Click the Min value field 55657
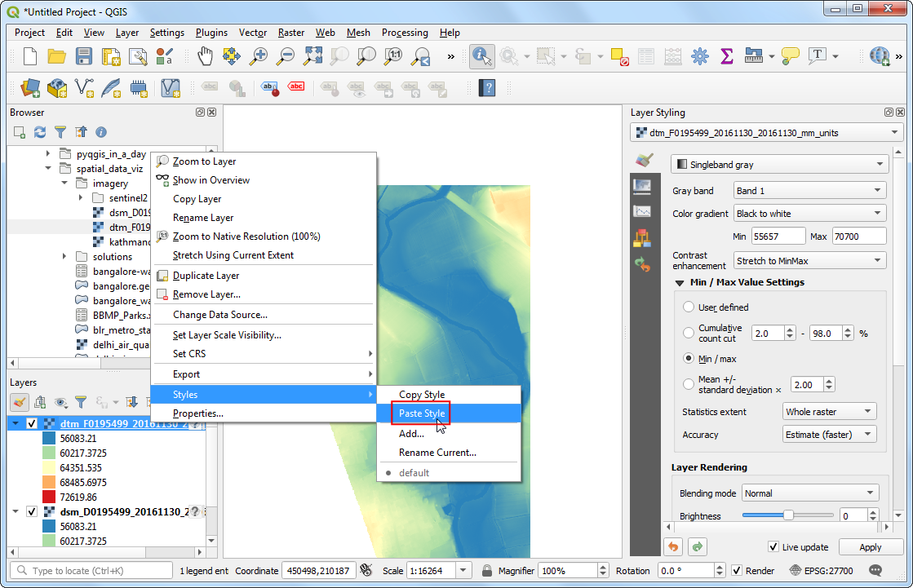 [778, 237]
